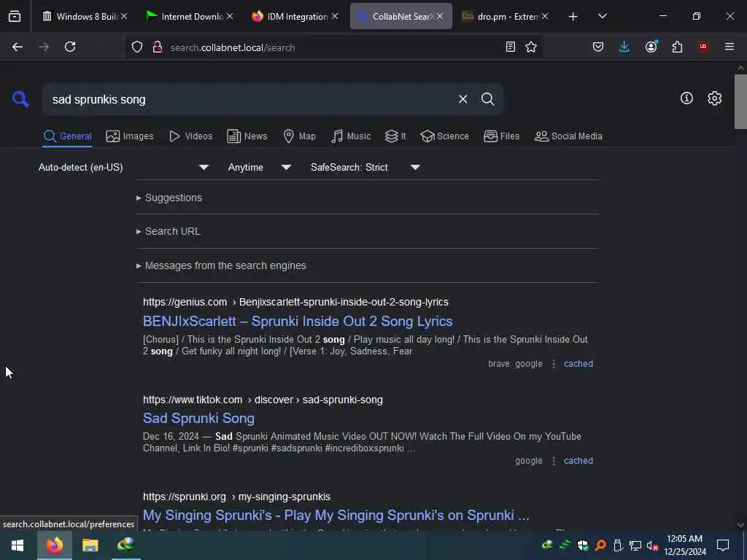Open search preferences gear icon
This screenshot has height=560, width=747.
(x=714, y=98)
